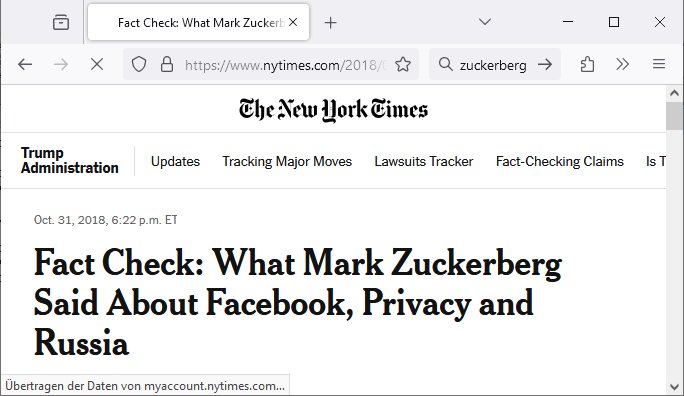The width and height of the screenshot is (684, 396).
Task: Open a new tab with plus
Action: [x=331, y=22]
